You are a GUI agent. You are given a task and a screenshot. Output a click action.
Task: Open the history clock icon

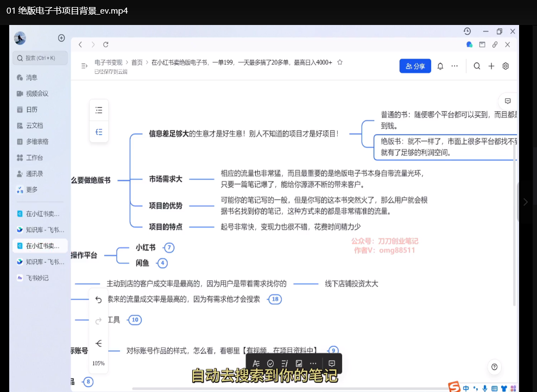tap(467, 31)
